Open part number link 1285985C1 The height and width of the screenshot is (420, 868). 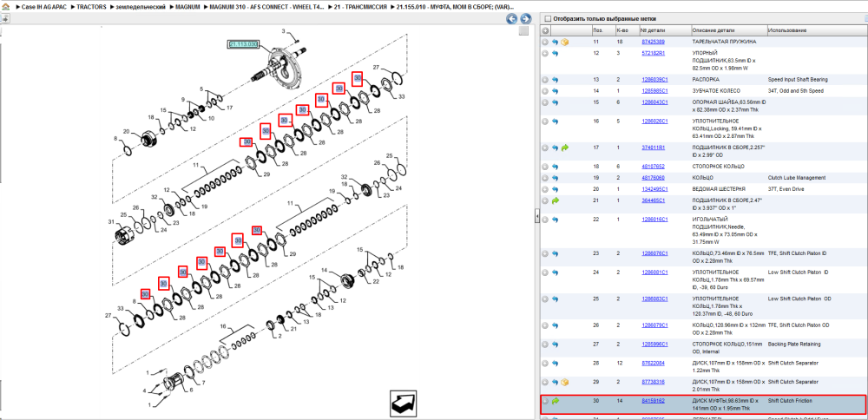coord(654,91)
